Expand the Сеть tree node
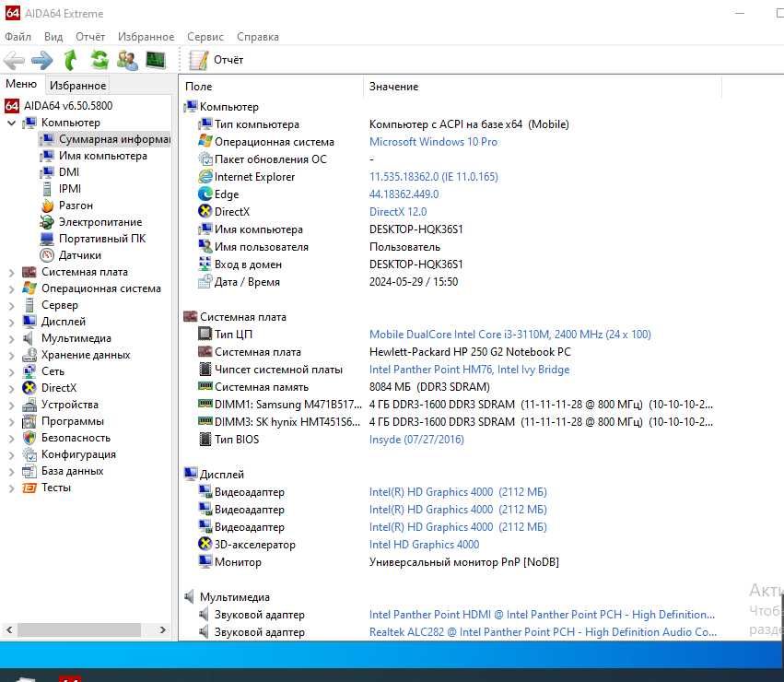 (11, 371)
